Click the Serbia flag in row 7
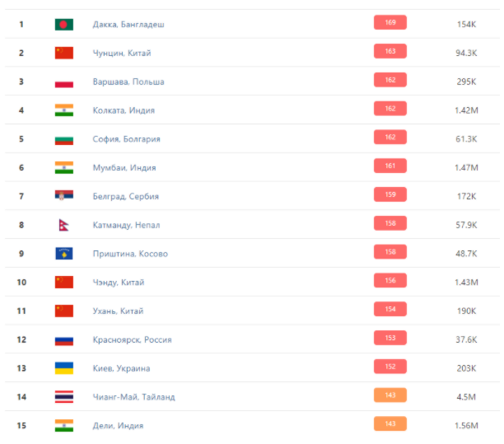 (x=64, y=195)
